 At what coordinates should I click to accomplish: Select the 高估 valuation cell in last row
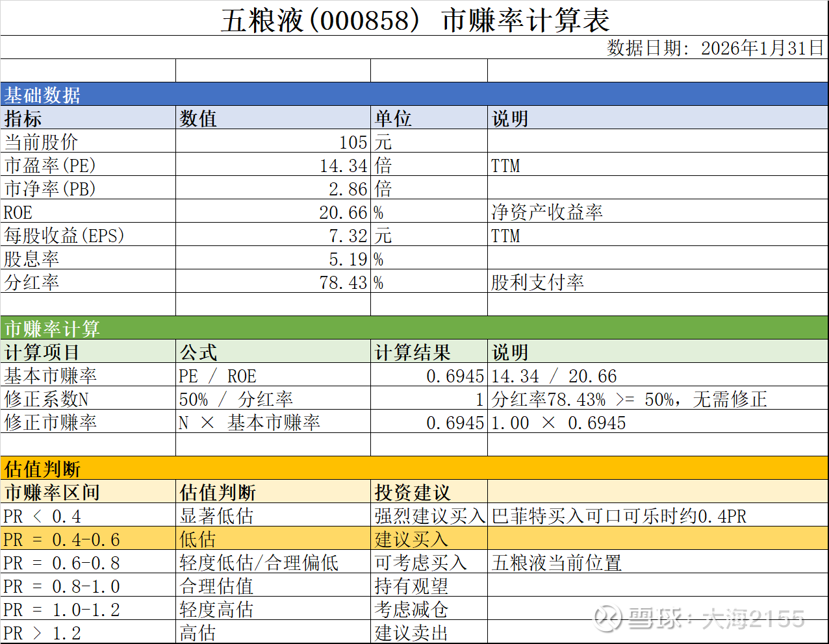tap(273, 632)
